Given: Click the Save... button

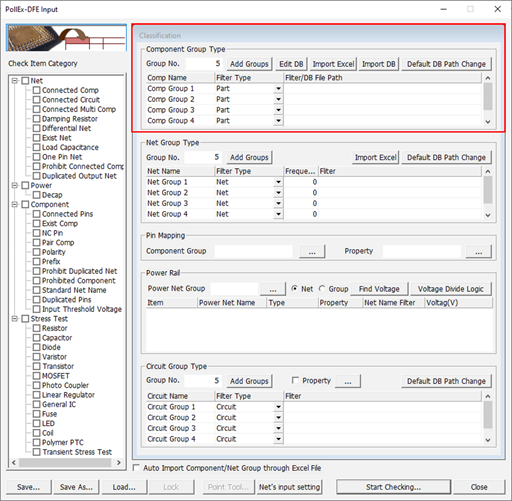Looking at the screenshot, I should pos(29,487).
